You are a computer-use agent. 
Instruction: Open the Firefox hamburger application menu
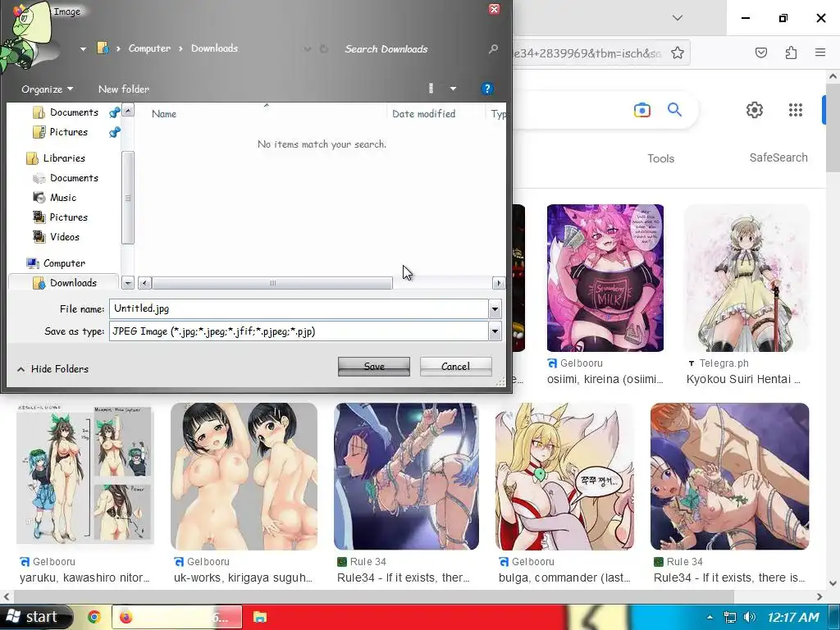pos(820,52)
